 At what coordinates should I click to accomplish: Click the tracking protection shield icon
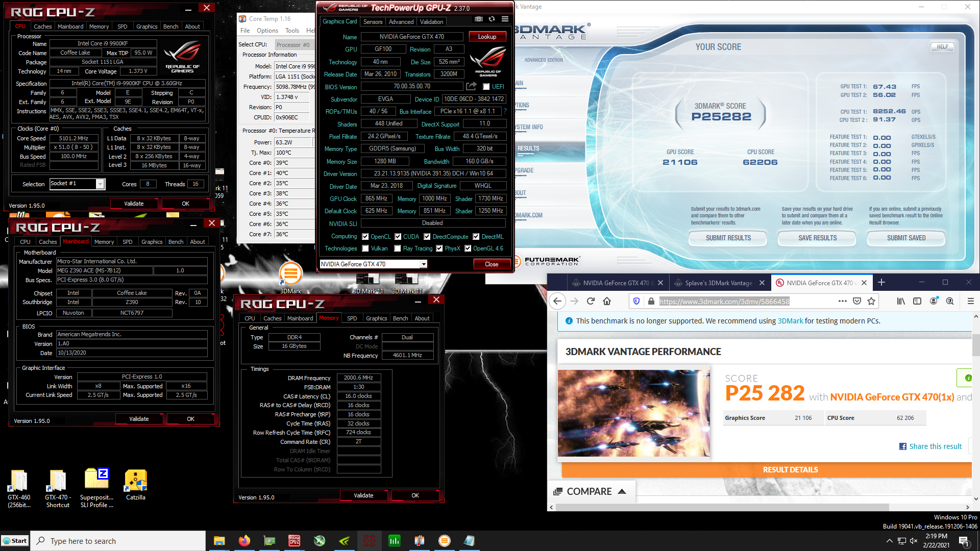[636, 301]
